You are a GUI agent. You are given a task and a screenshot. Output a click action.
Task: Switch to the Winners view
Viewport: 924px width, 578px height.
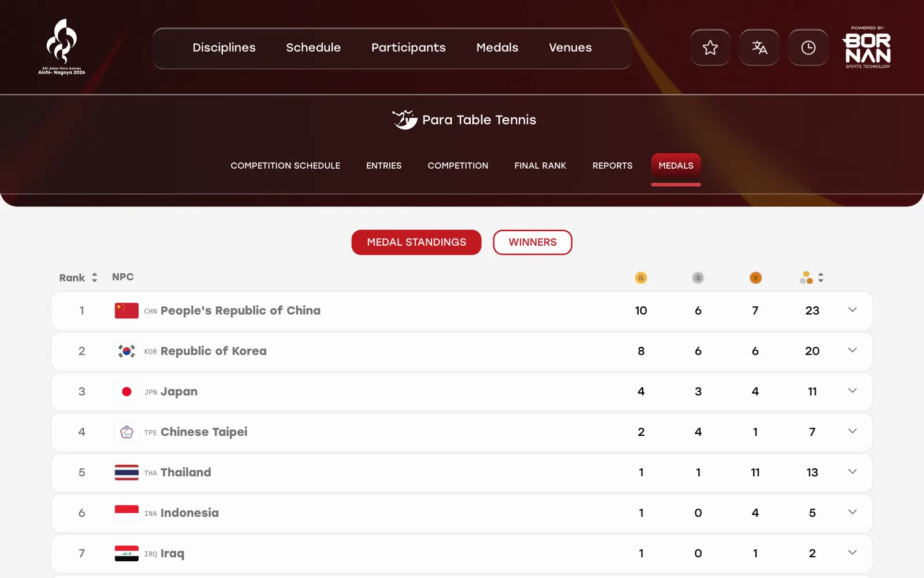click(x=532, y=242)
